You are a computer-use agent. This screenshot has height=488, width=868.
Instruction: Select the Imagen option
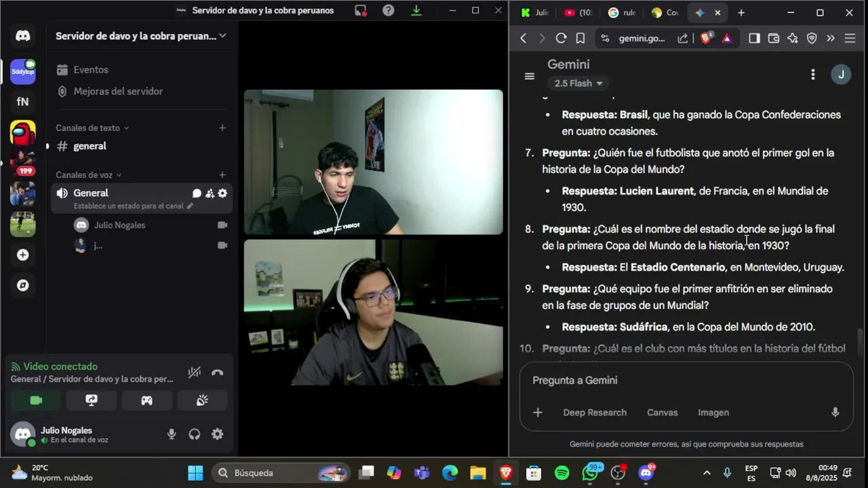[713, 413]
